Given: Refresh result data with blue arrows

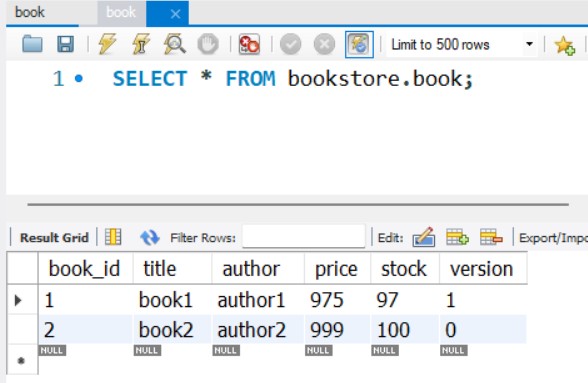Looking at the screenshot, I should coord(150,237).
